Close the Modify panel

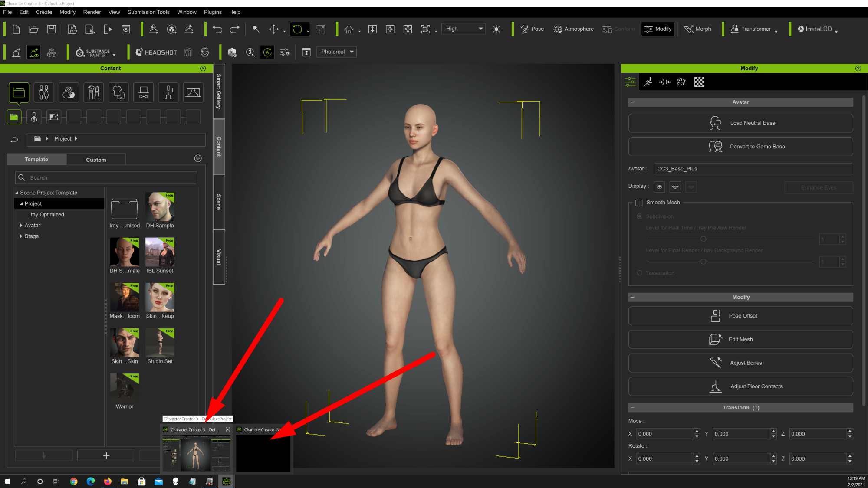[858, 68]
